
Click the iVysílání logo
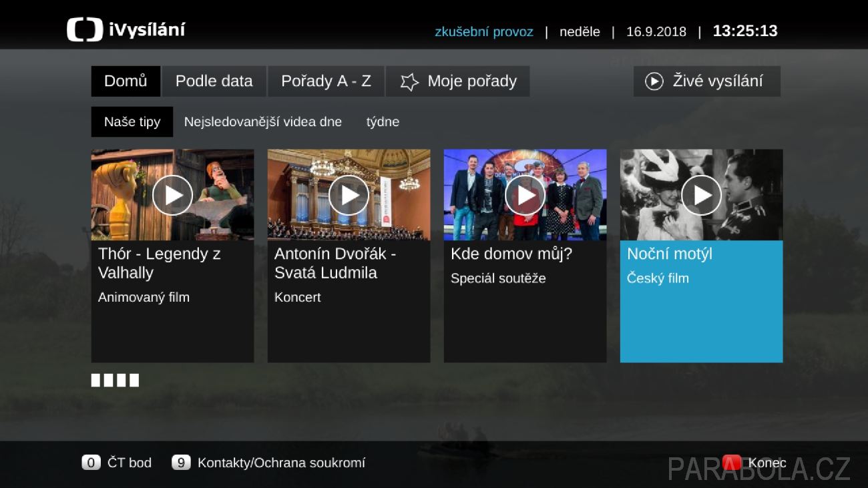point(126,30)
